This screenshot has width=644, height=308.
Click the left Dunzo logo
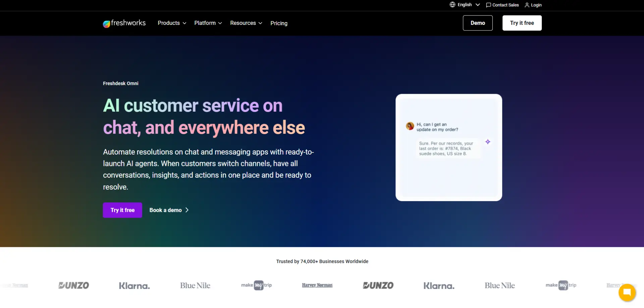point(73,286)
